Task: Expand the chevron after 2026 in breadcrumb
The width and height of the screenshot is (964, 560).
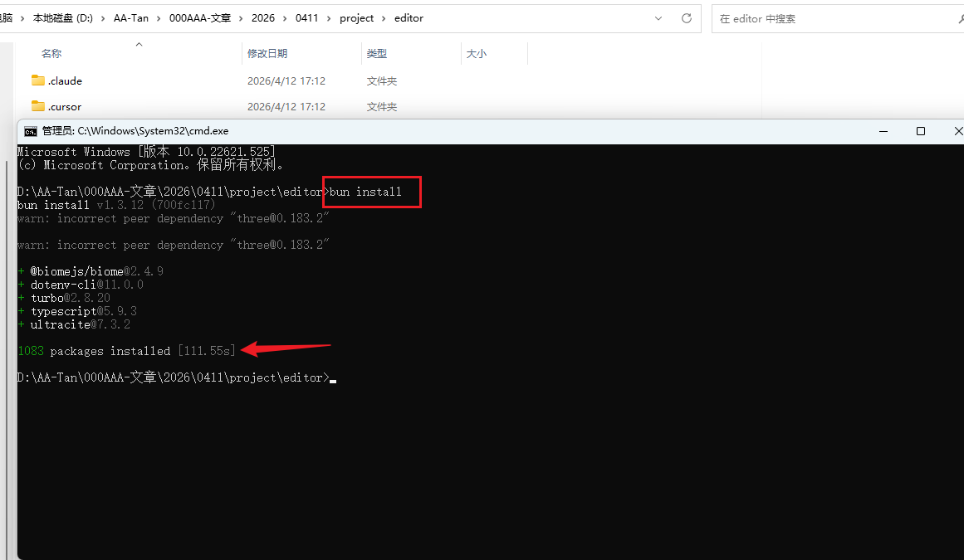Action: [285, 18]
